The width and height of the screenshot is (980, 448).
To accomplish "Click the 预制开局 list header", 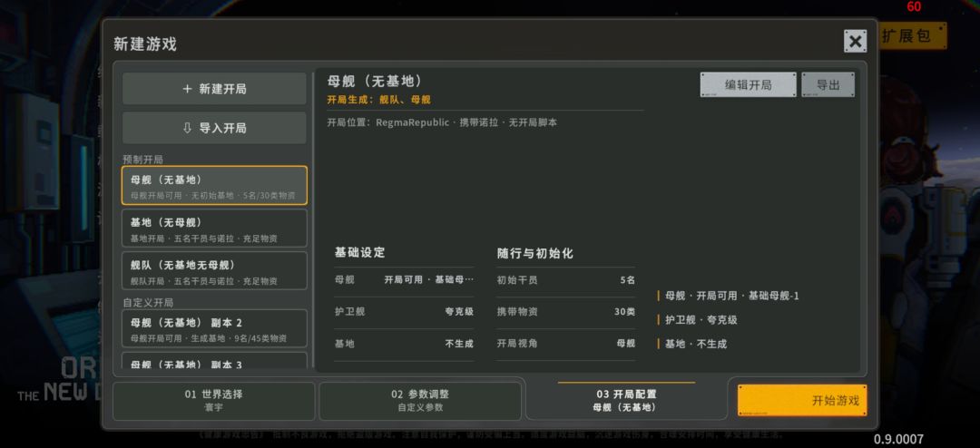I will click(x=142, y=160).
